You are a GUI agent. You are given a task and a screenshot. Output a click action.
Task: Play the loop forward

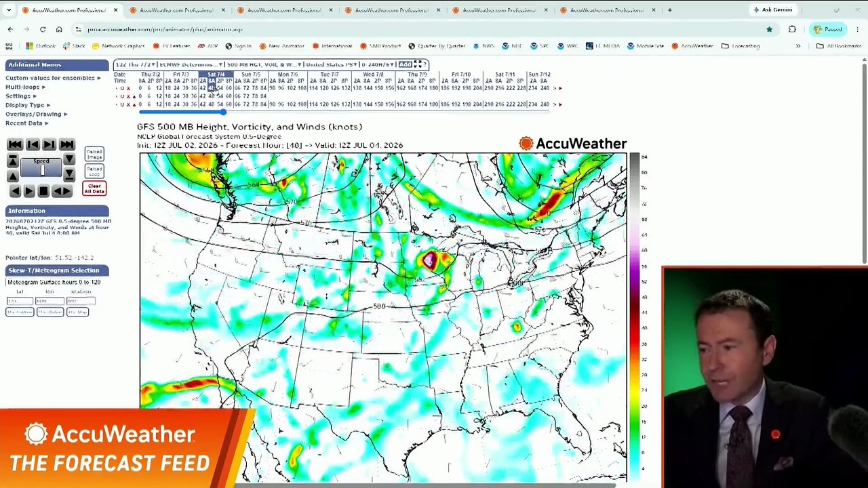[x=29, y=192]
